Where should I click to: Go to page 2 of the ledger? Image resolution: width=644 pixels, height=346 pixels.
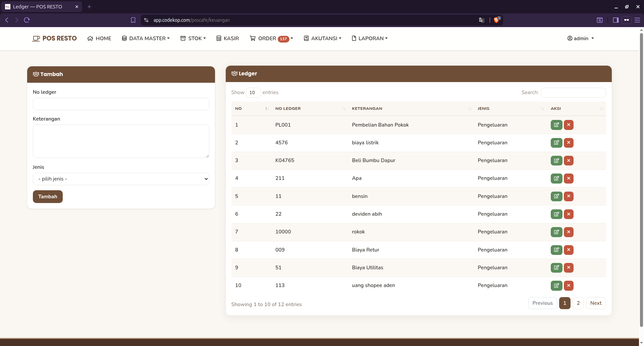(578, 303)
